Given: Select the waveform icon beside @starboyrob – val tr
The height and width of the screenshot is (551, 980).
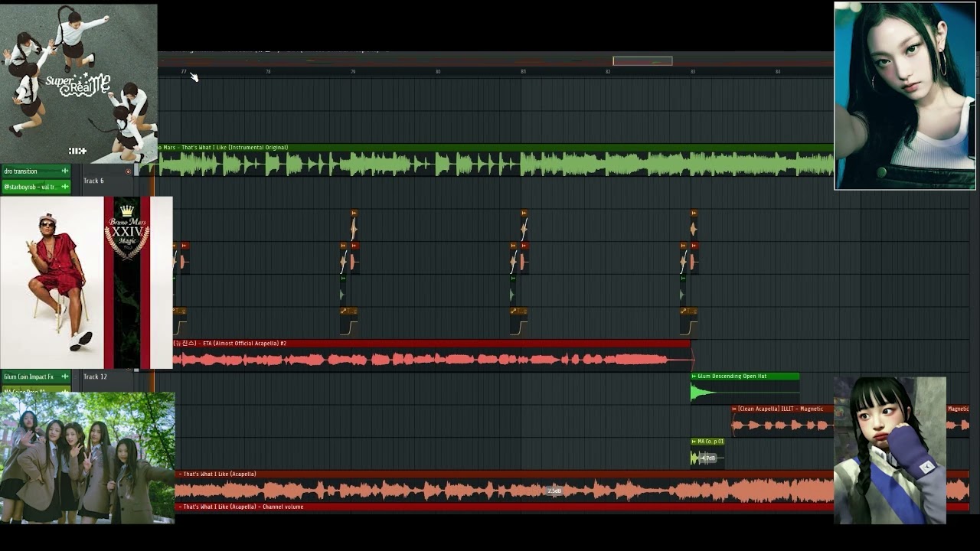Looking at the screenshot, I should (65, 187).
